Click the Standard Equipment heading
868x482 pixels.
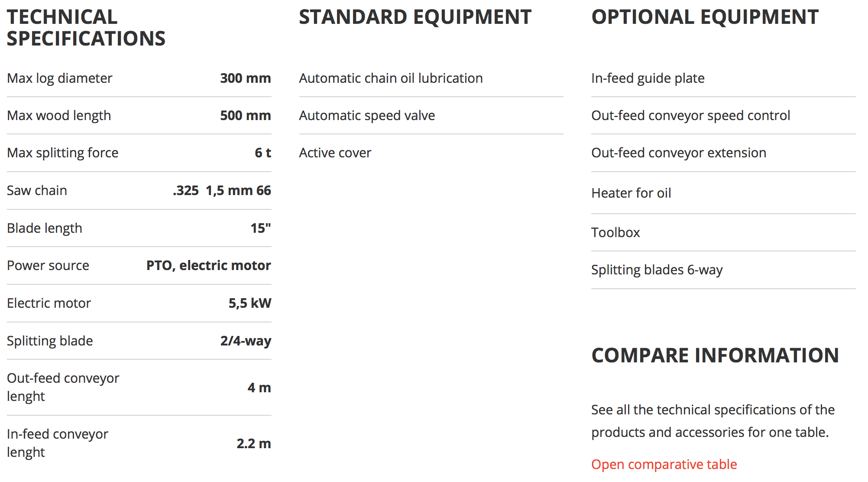415,17
